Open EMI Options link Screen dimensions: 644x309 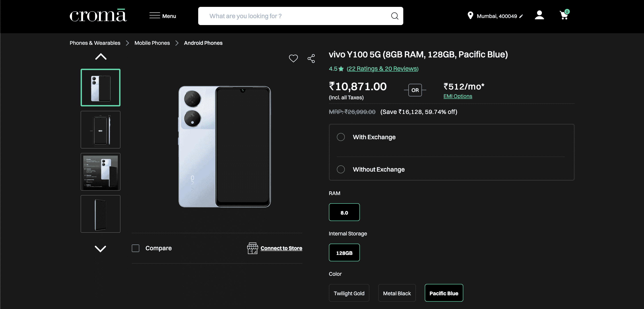pyautogui.click(x=458, y=96)
